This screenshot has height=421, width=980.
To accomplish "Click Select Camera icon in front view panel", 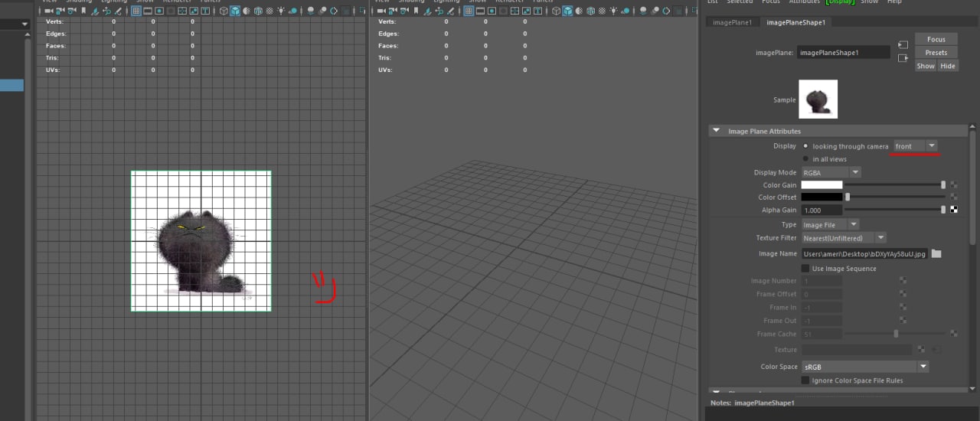I will [x=48, y=11].
